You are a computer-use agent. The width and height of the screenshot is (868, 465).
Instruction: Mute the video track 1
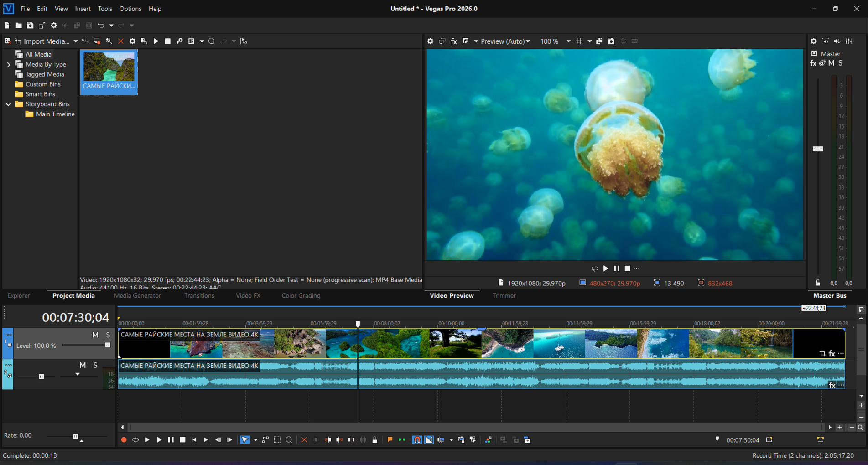click(x=95, y=335)
